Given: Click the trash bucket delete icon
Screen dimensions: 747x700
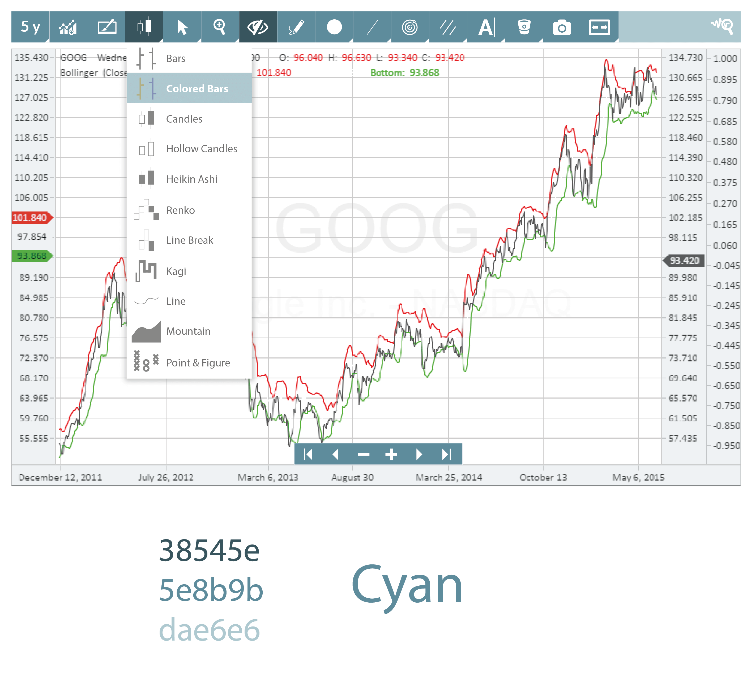Looking at the screenshot, I should coord(524,27).
